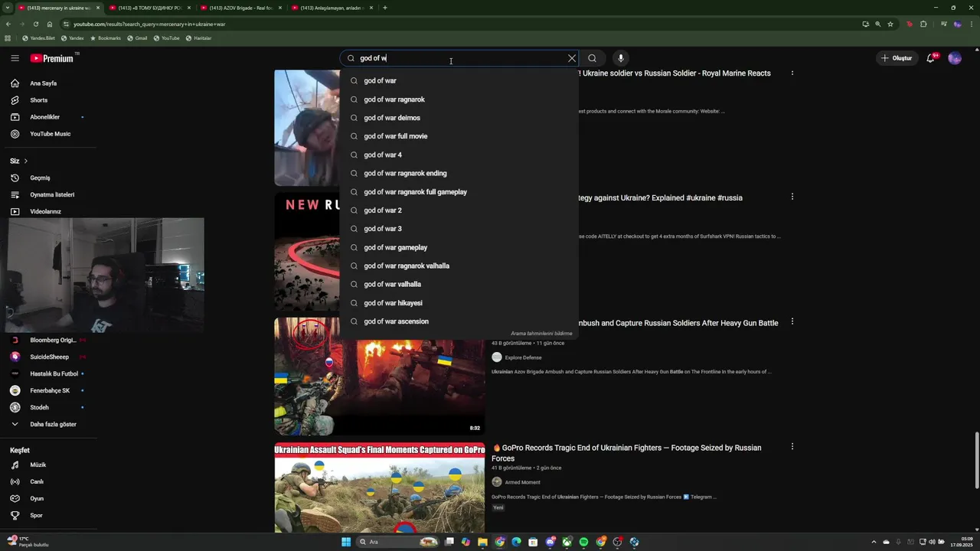Open the hamburger guide menu

point(15,58)
